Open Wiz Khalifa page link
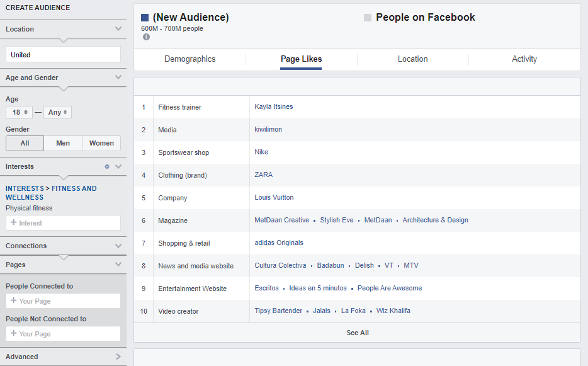The image size is (588, 366). tap(393, 311)
